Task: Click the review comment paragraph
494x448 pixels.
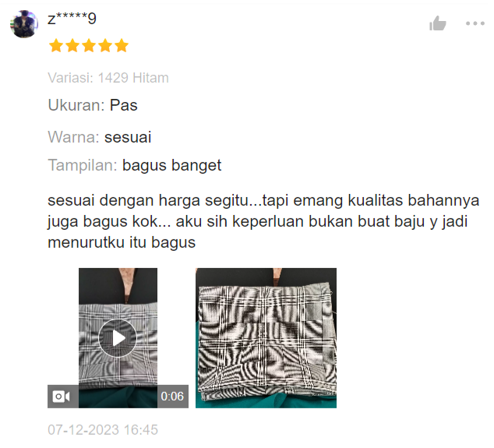Action: (263, 221)
